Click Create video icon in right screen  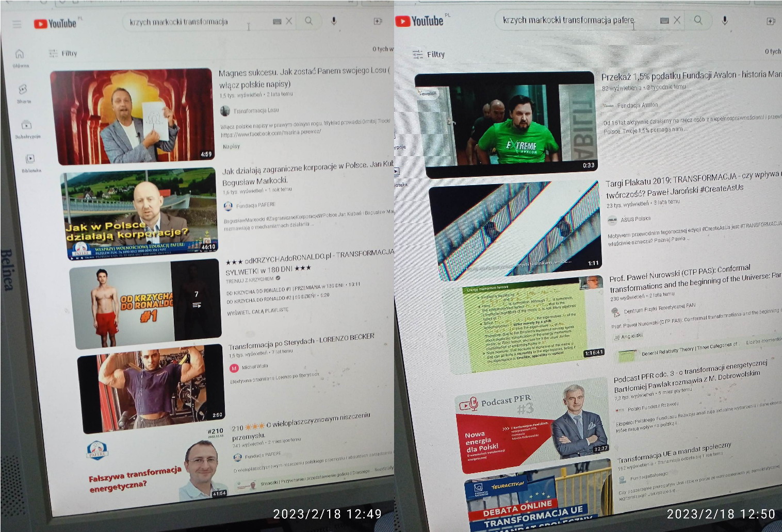[771, 21]
